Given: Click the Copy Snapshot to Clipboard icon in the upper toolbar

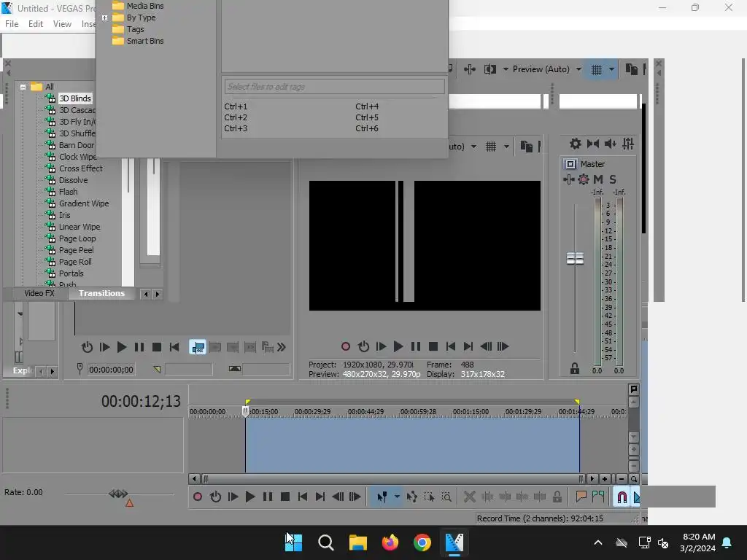Looking at the screenshot, I should tap(632, 69).
